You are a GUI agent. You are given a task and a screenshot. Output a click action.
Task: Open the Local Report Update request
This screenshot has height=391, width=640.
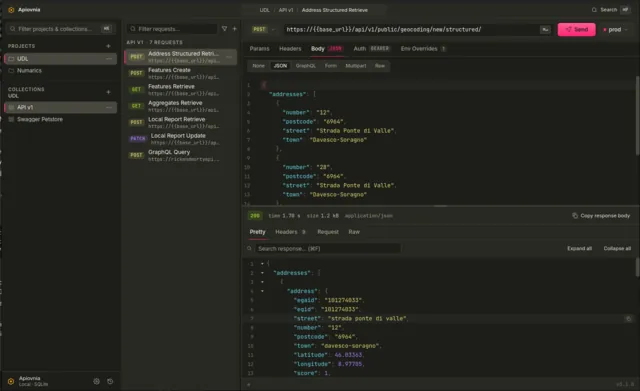coord(180,139)
